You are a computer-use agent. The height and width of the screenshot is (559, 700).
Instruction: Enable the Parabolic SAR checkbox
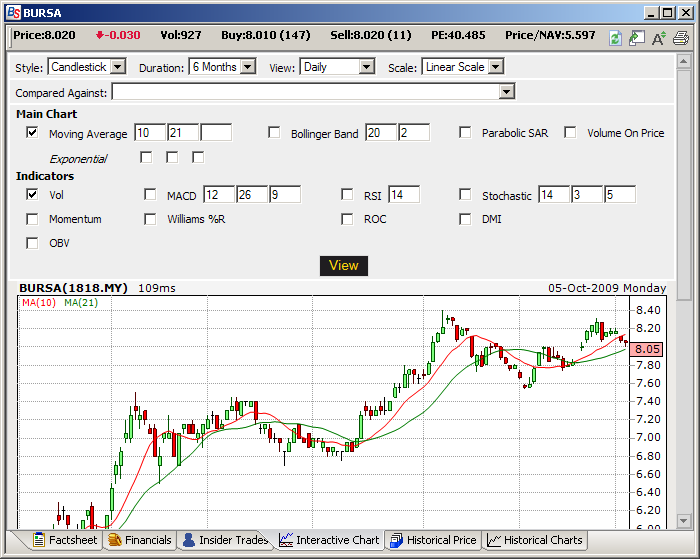465,133
